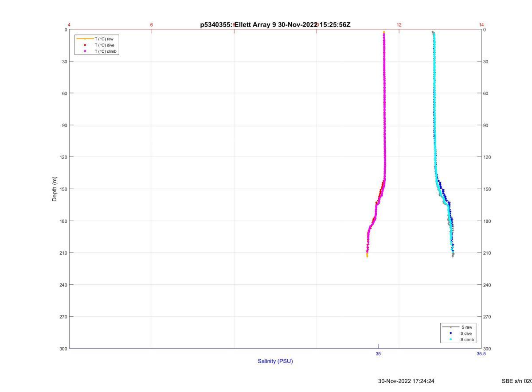Click the gray raw points at bottom of salinity profile
Screen dimensions: 532x392
[453, 255]
